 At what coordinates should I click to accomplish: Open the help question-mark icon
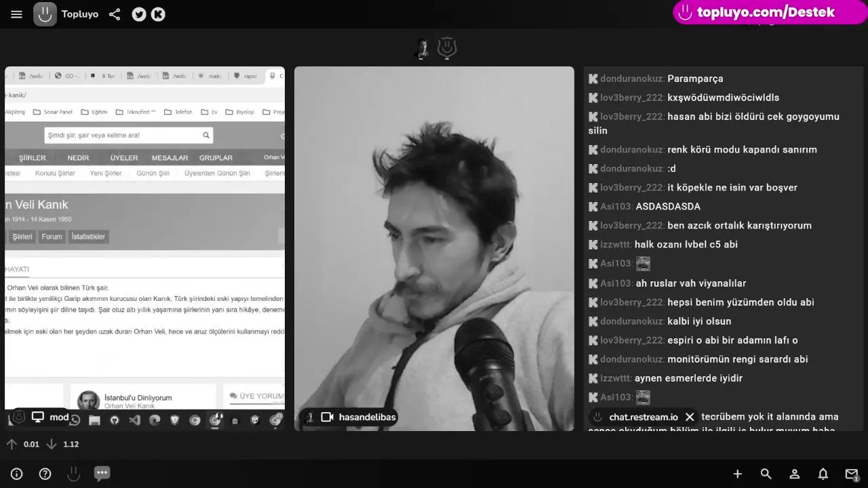(x=45, y=474)
